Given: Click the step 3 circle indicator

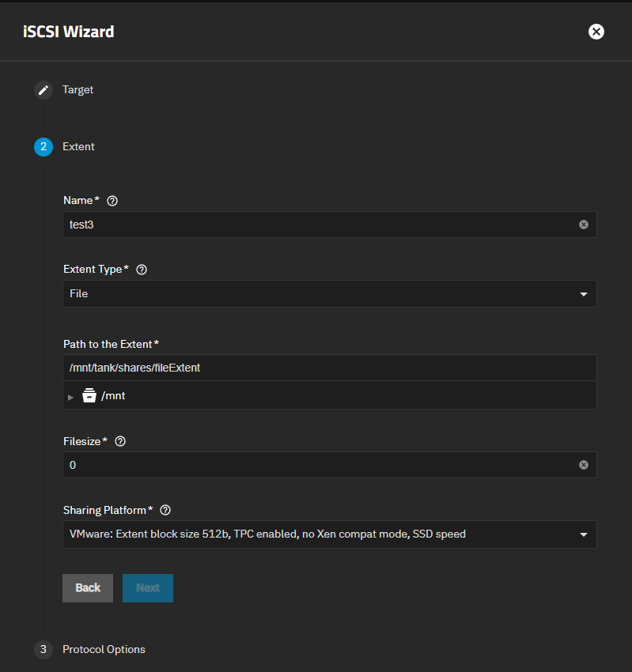Looking at the screenshot, I should 43,649.
